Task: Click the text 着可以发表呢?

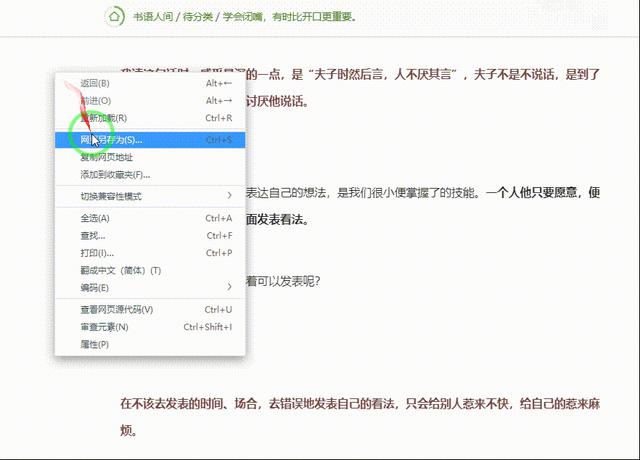Action: click(283, 281)
